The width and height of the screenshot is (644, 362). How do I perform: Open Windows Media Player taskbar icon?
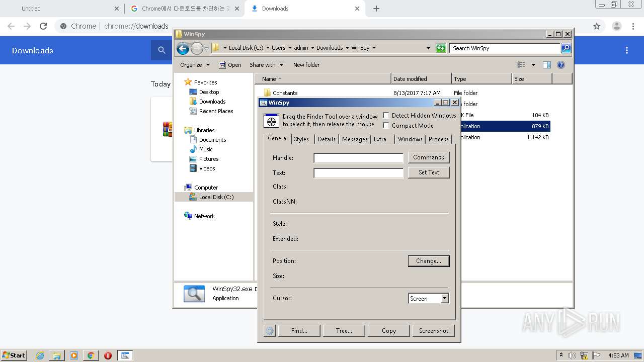[x=74, y=355]
